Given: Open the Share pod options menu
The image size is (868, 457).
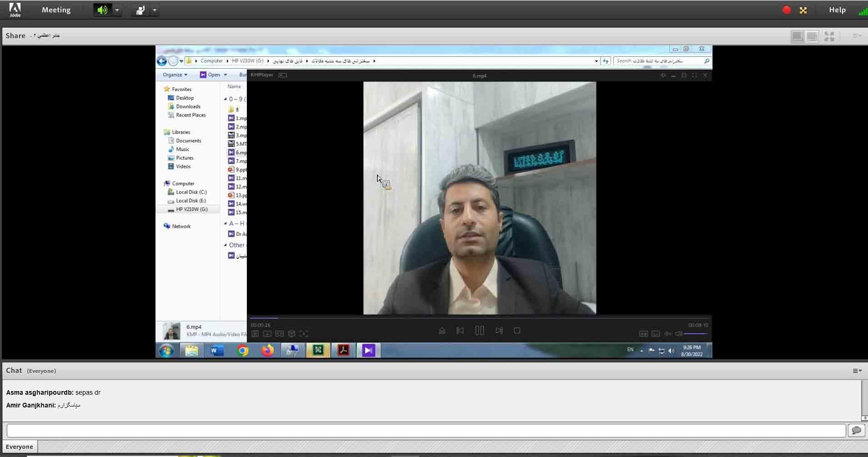Looking at the screenshot, I should point(857,36).
